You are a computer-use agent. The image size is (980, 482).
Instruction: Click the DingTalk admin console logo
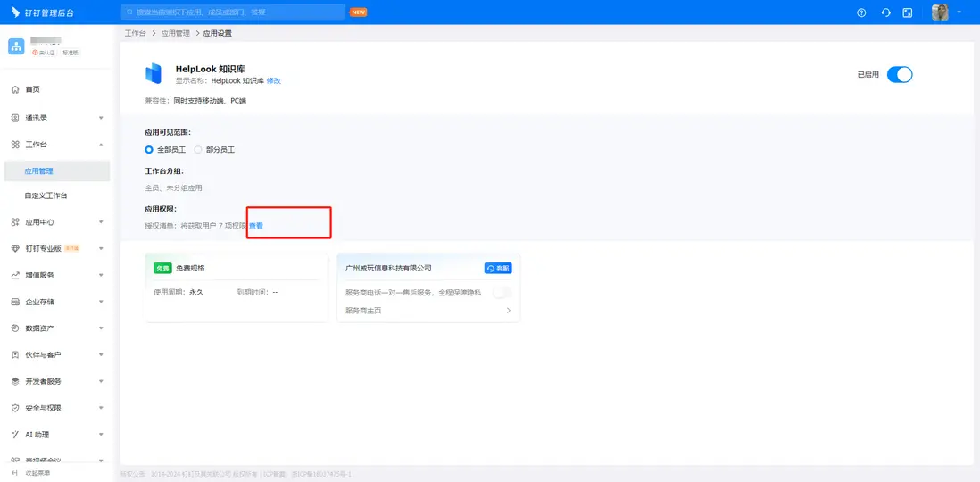tap(43, 12)
